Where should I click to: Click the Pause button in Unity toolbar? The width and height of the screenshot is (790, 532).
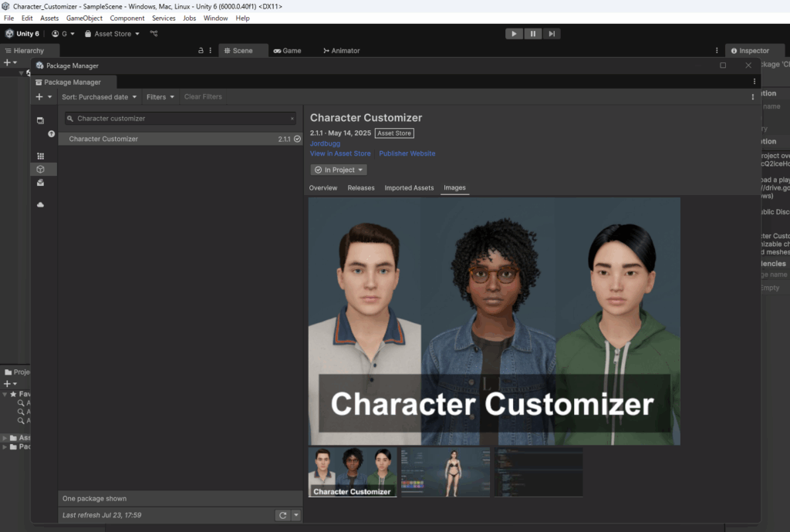pyautogui.click(x=532, y=34)
